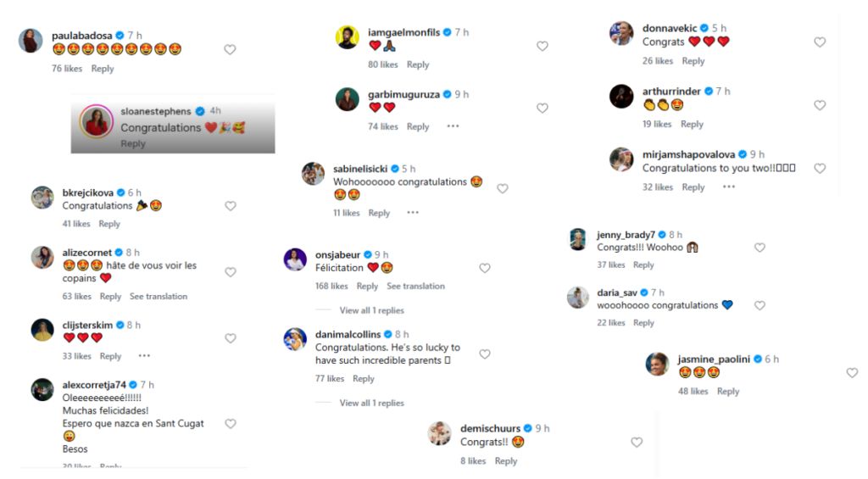
Task: Like jasmine_paolini's emoji comment
Action: click(852, 373)
